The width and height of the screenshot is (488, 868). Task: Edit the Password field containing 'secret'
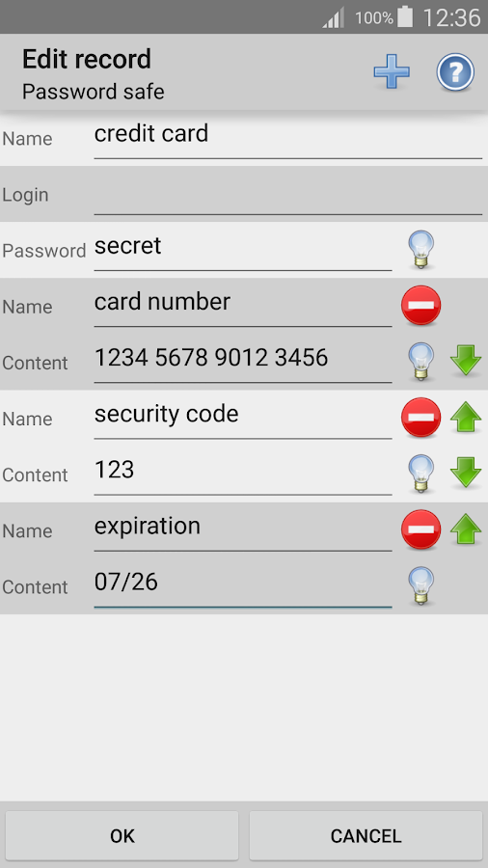coord(243,250)
